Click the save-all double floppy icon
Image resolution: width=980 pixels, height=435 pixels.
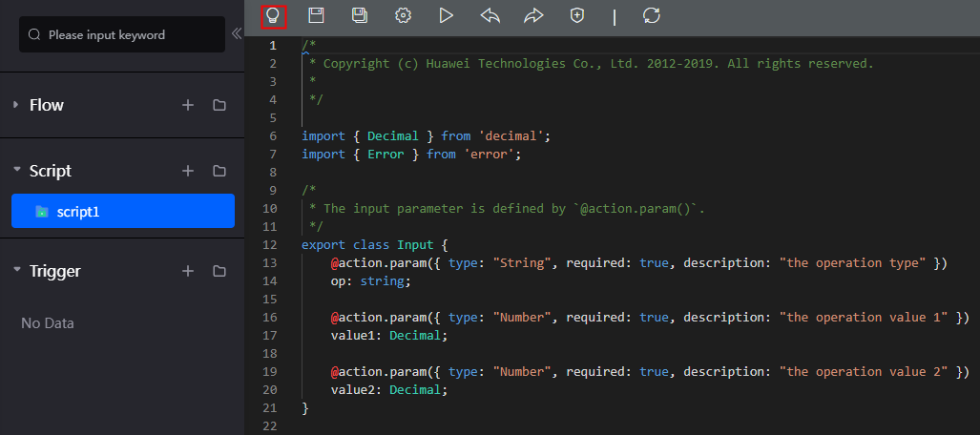[x=360, y=15]
